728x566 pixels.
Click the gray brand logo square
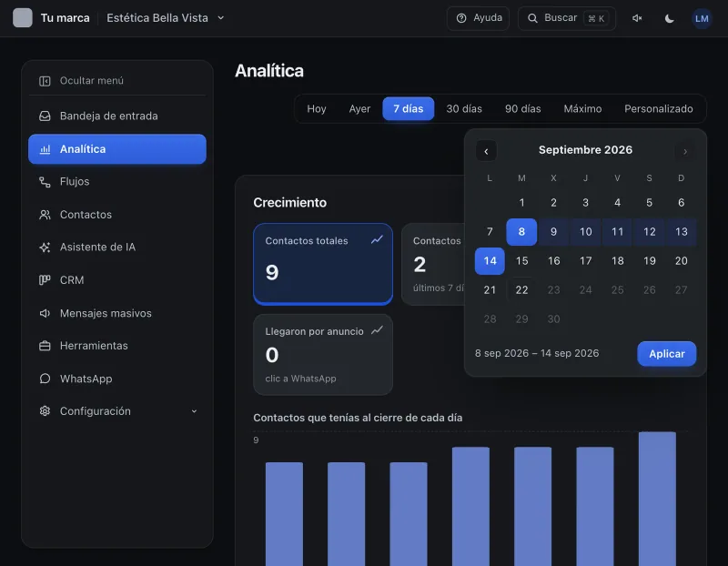tap(22, 18)
